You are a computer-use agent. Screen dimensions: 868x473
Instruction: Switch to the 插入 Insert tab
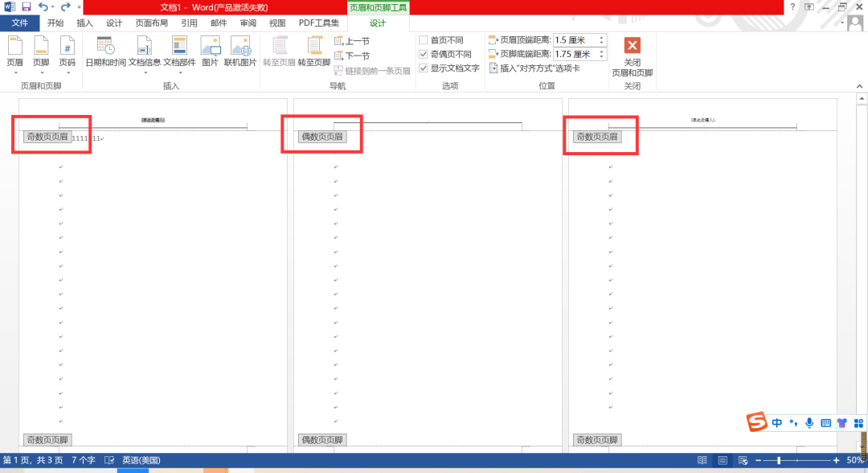[x=84, y=23]
